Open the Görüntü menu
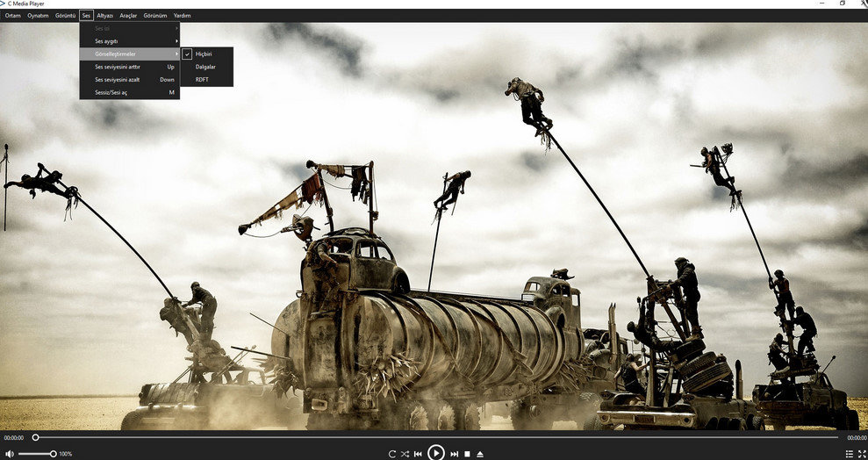This screenshot has height=460, width=868. click(65, 16)
